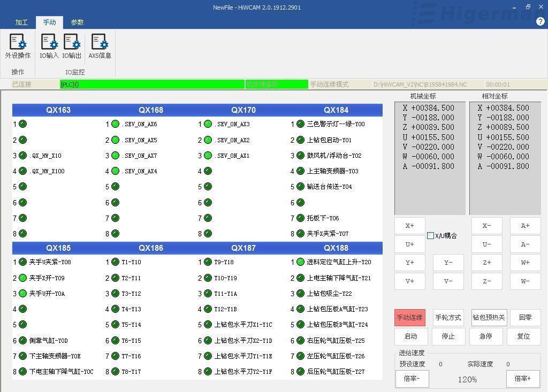548x392 pixels.
Task: Toggle the 后压轮气缸压板-Y27 indicator
Action: [x=300, y=372]
